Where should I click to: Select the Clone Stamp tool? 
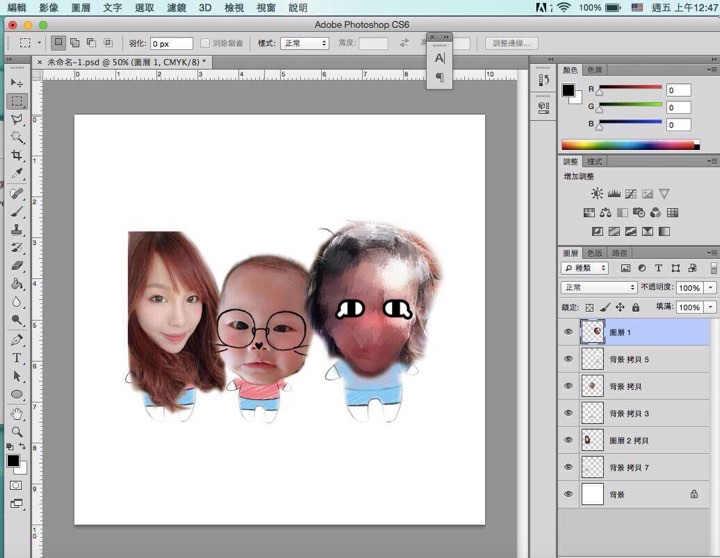(x=17, y=229)
